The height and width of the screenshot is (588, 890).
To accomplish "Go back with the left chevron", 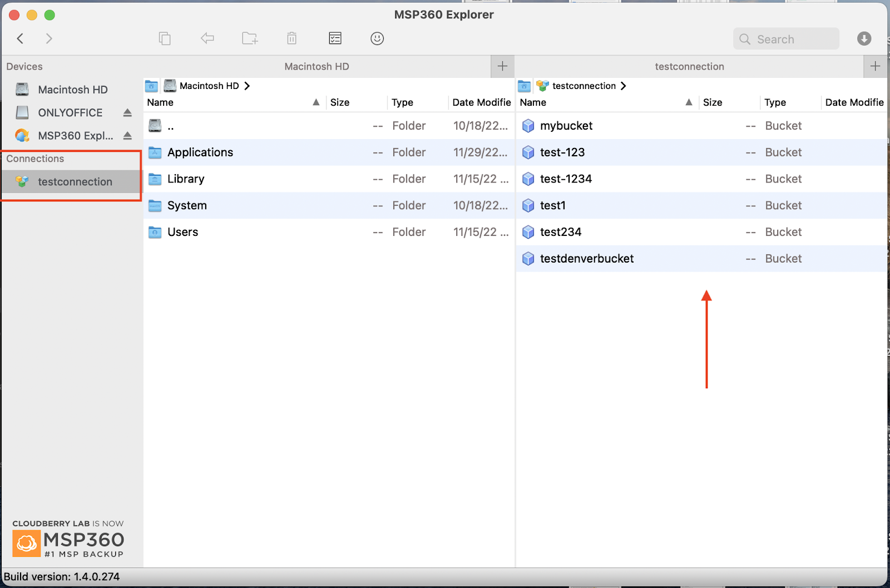I will tap(21, 38).
